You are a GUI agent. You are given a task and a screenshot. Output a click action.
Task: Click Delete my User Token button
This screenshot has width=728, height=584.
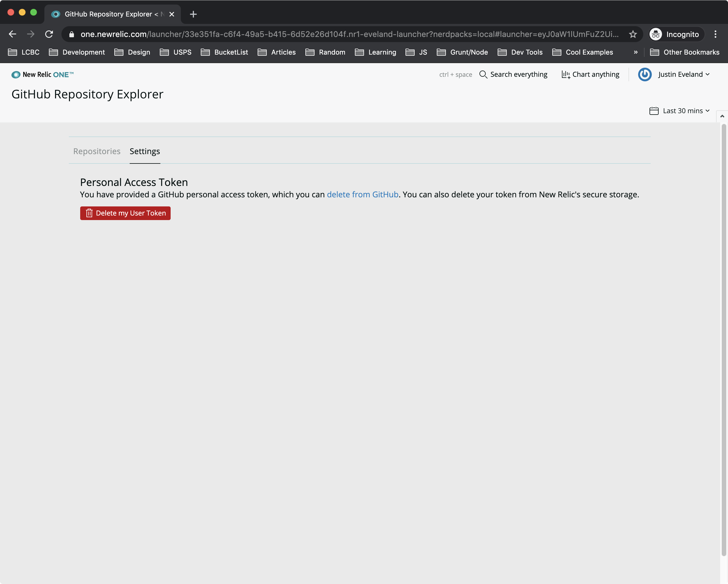point(125,213)
